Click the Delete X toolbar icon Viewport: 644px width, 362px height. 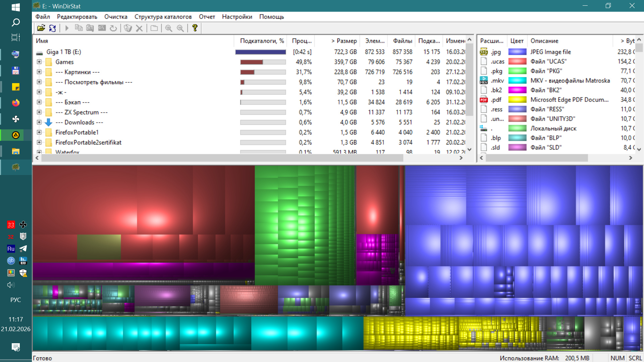[x=139, y=28]
